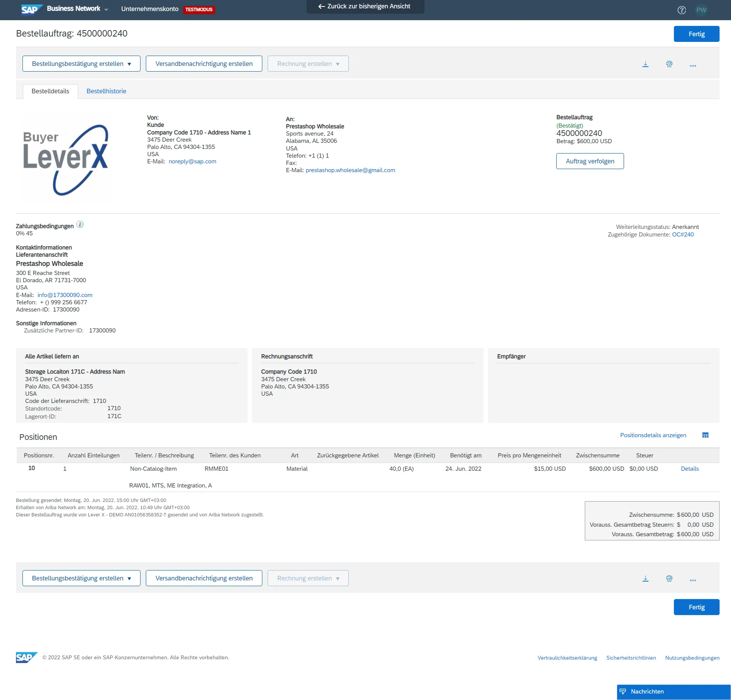Viewport: 731px width, 700px height.
Task: Click the Menge (Einheit) column header
Action: click(x=414, y=455)
